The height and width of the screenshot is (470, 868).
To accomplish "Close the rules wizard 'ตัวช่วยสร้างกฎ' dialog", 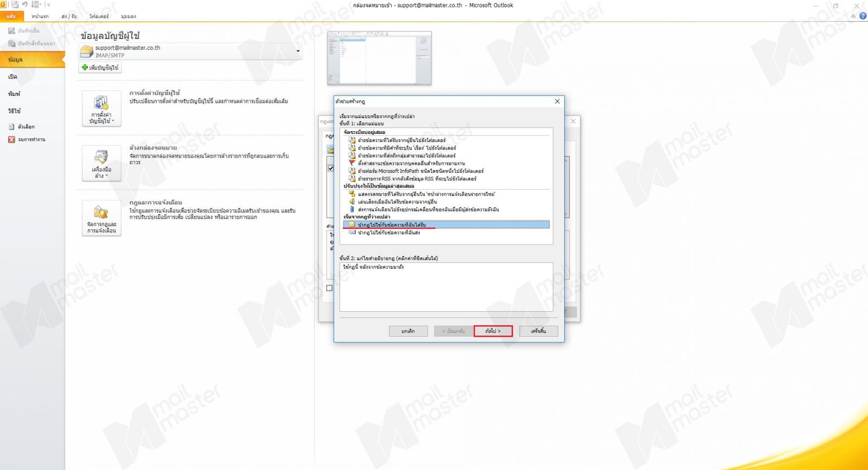I will click(x=557, y=101).
